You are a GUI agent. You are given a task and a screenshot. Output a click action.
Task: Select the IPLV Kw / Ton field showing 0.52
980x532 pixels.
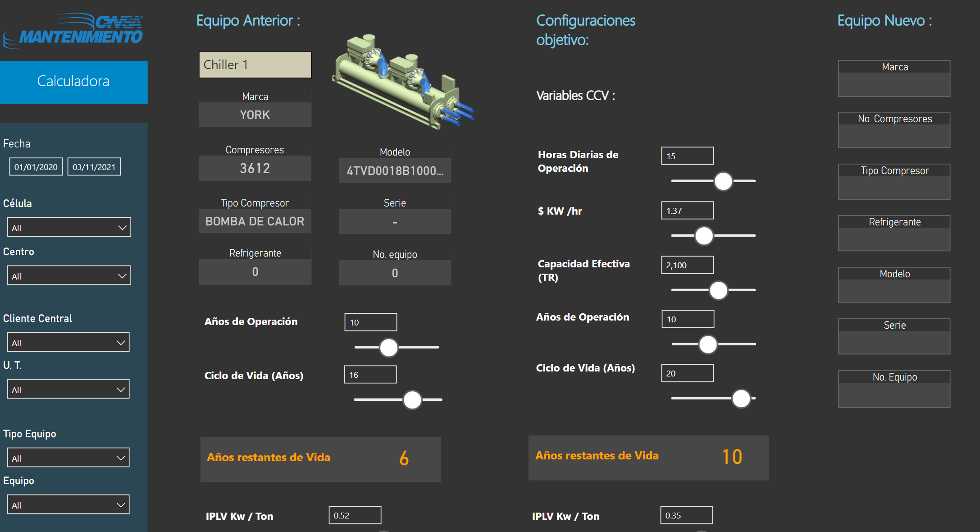355,515
